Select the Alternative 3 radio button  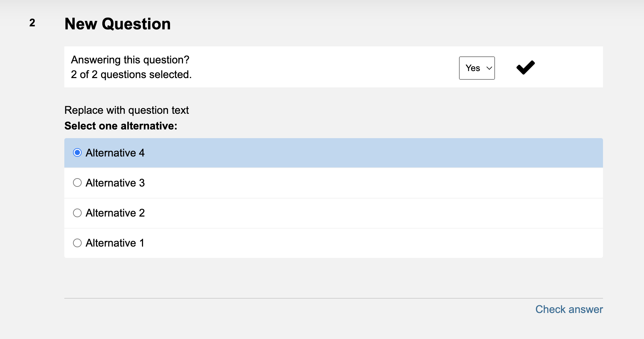click(77, 183)
